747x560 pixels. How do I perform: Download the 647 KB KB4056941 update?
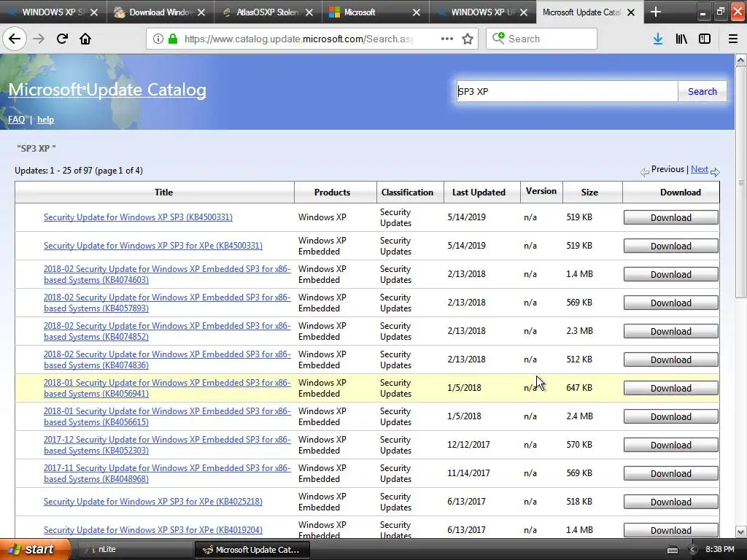pyautogui.click(x=671, y=389)
